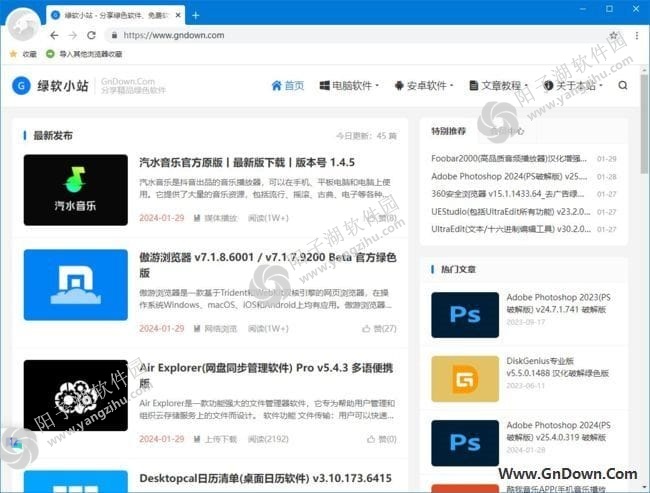Click Photoshop 2023 Ps thumbnail
Screen dimensions: 650x493
tap(465, 315)
